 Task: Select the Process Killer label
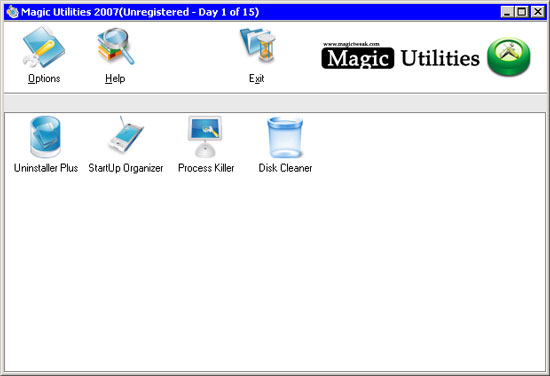pos(206,168)
